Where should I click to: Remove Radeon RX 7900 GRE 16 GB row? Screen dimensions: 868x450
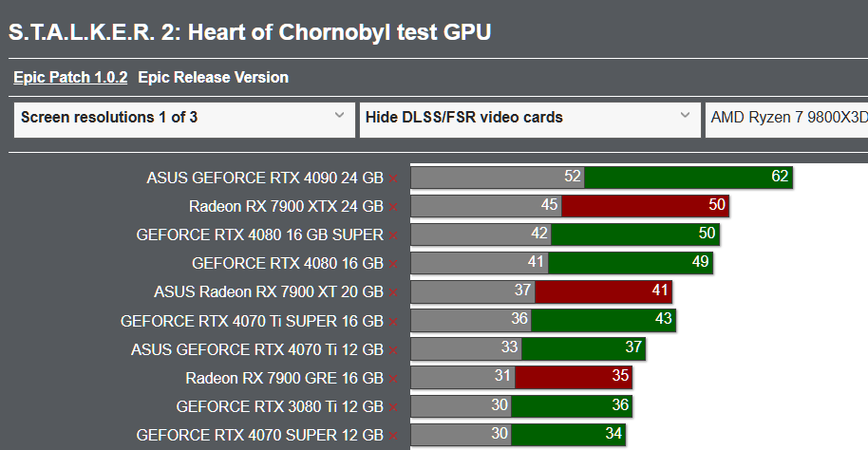pos(393,379)
